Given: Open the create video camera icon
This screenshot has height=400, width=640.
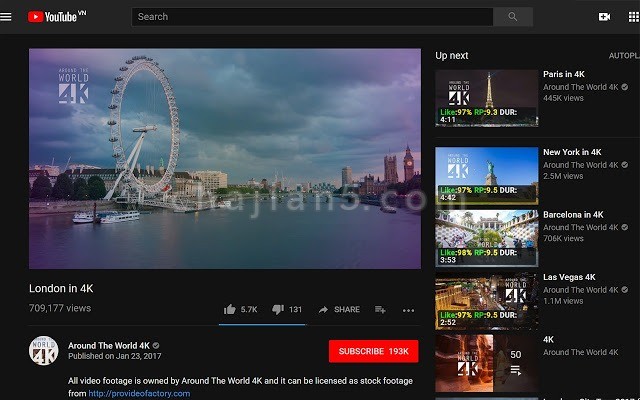Looking at the screenshot, I should click(604, 17).
